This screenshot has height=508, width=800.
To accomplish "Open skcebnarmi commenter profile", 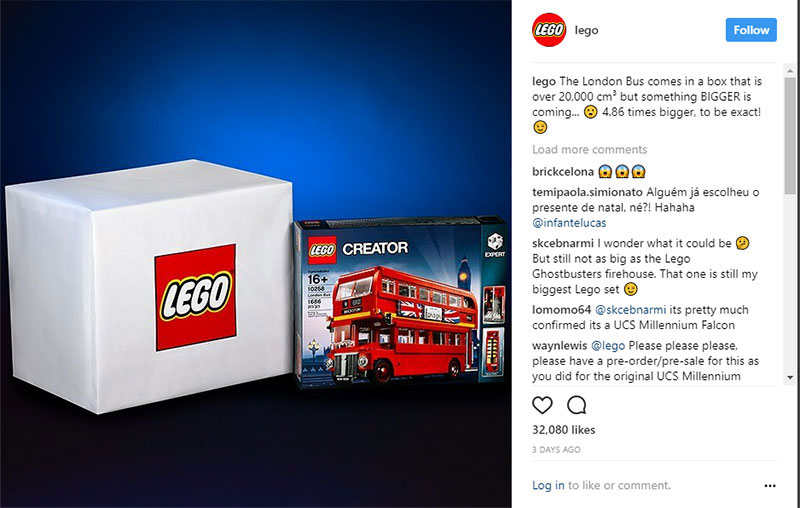I will point(563,243).
